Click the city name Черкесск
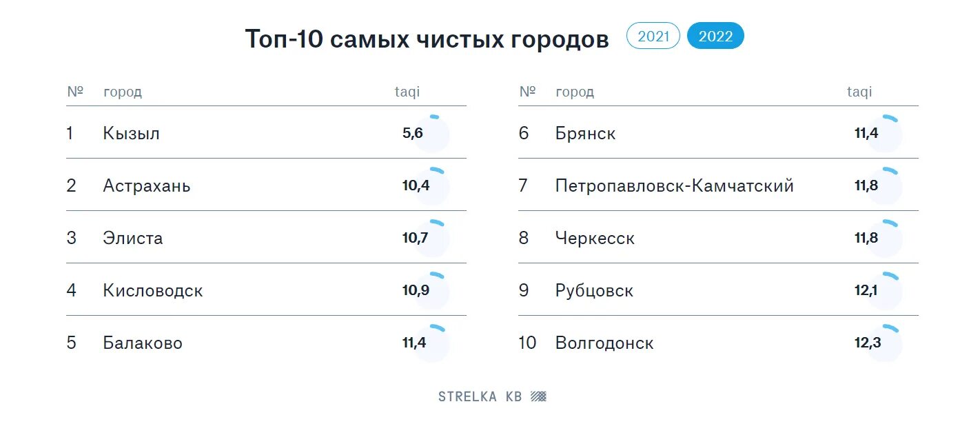This screenshot has height=424, width=980. tap(595, 239)
